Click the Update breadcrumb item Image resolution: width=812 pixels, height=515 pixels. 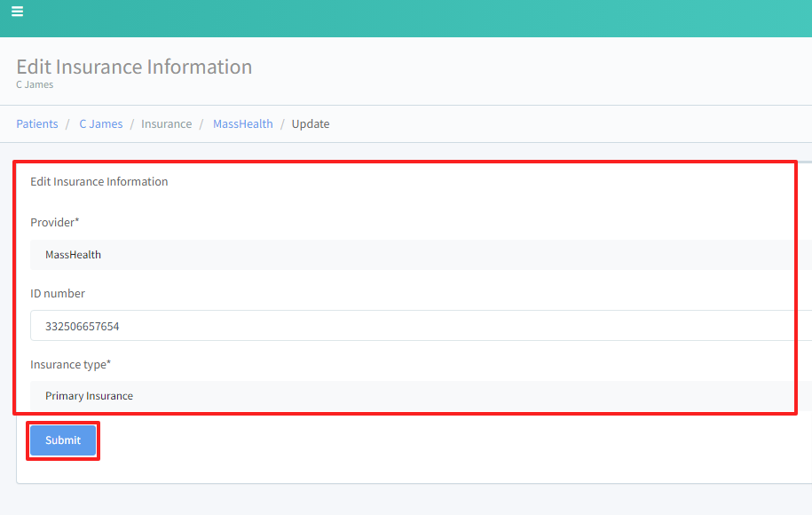(x=311, y=124)
